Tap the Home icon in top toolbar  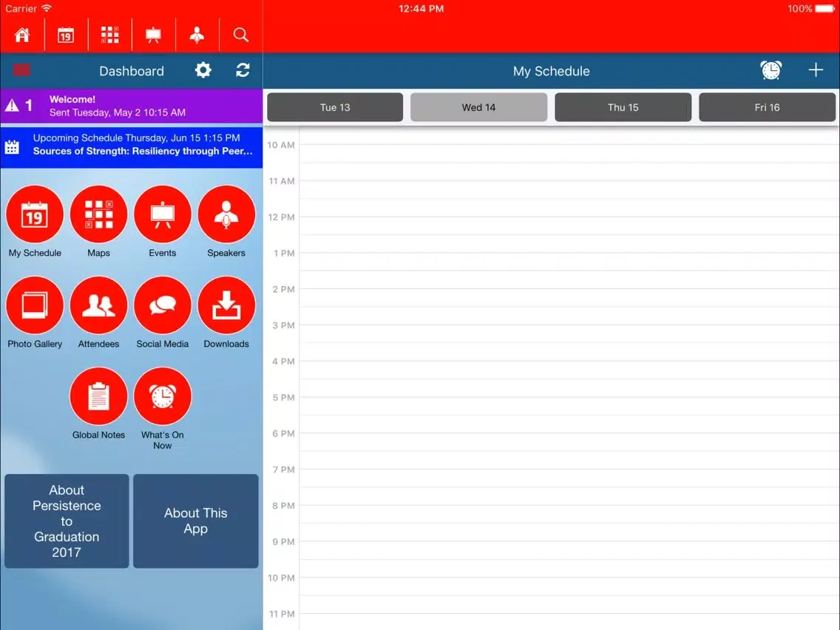(22, 35)
